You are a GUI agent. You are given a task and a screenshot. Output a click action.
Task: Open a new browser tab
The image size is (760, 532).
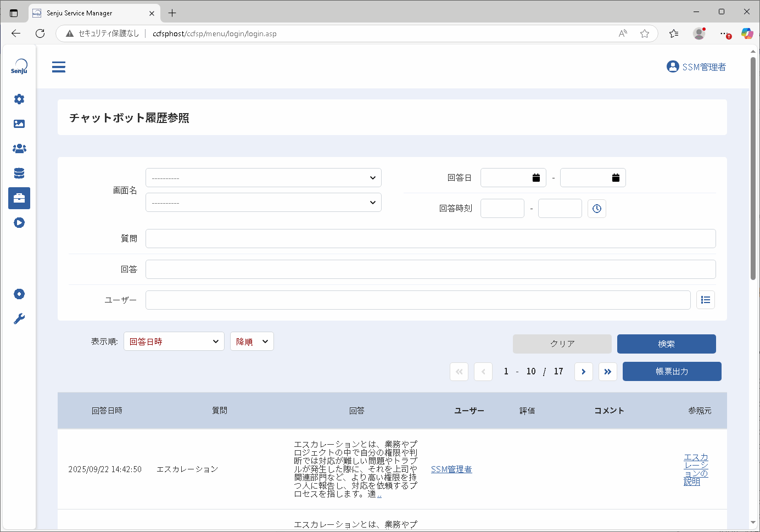pos(172,13)
